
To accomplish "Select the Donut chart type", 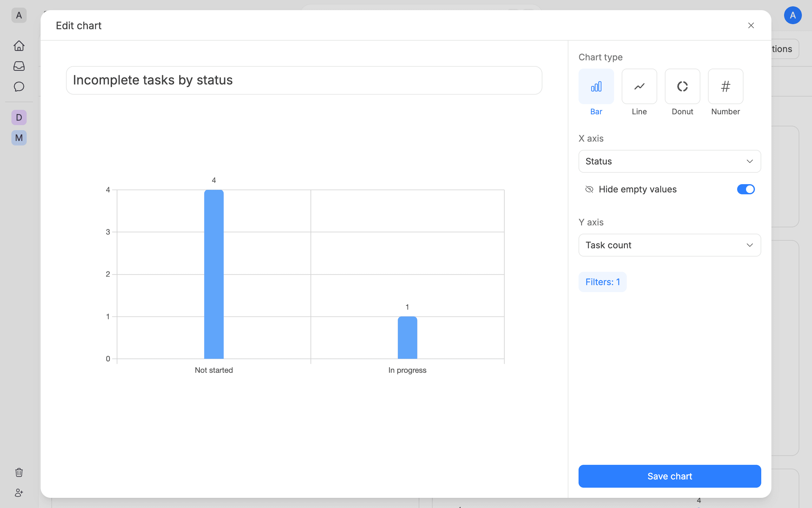I will (683, 86).
